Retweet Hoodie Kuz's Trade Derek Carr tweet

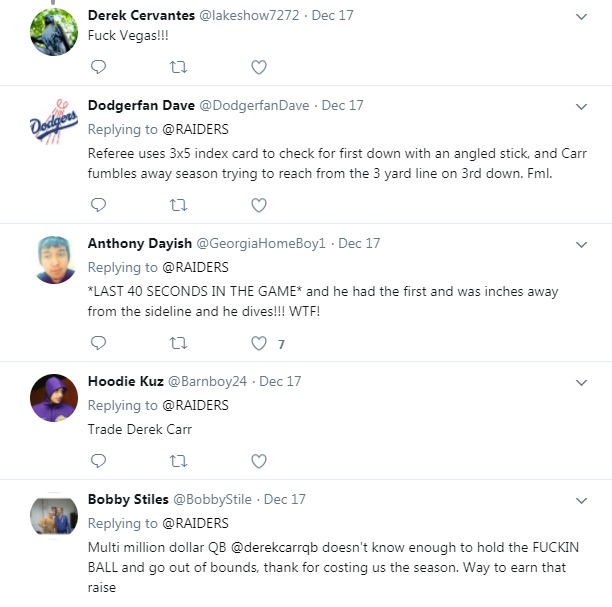coord(178,461)
